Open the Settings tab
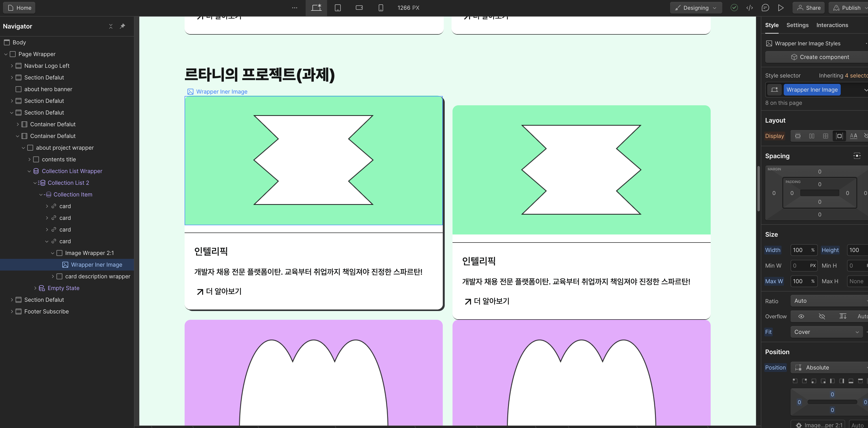Image resolution: width=868 pixels, height=428 pixels. pyautogui.click(x=797, y=25)
